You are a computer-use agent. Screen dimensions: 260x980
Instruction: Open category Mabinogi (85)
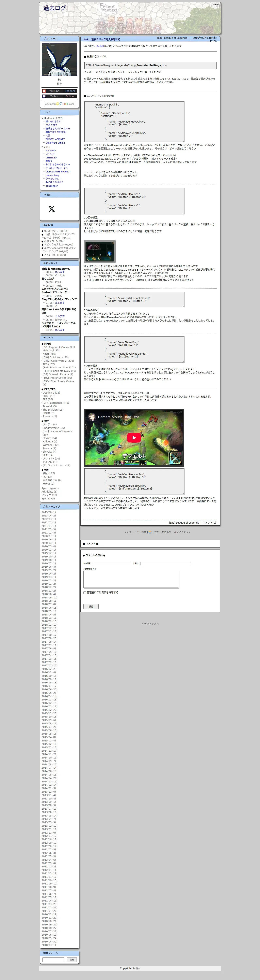click(51, 350)
